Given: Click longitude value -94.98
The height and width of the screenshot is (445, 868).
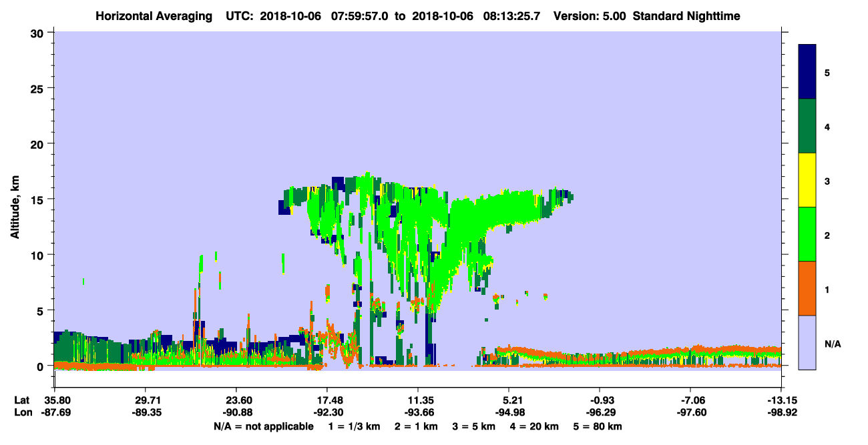Looking at the screenshot, I should tap(509, 413).
